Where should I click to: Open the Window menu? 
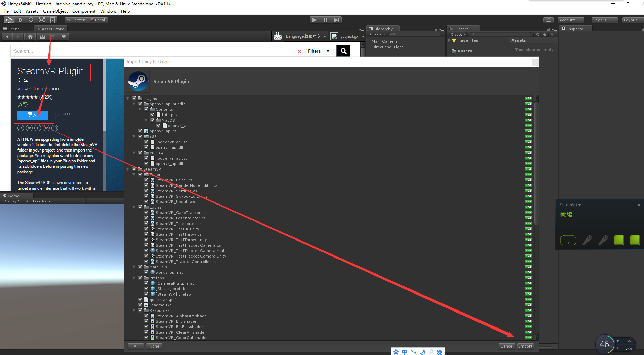coord(108,11)
